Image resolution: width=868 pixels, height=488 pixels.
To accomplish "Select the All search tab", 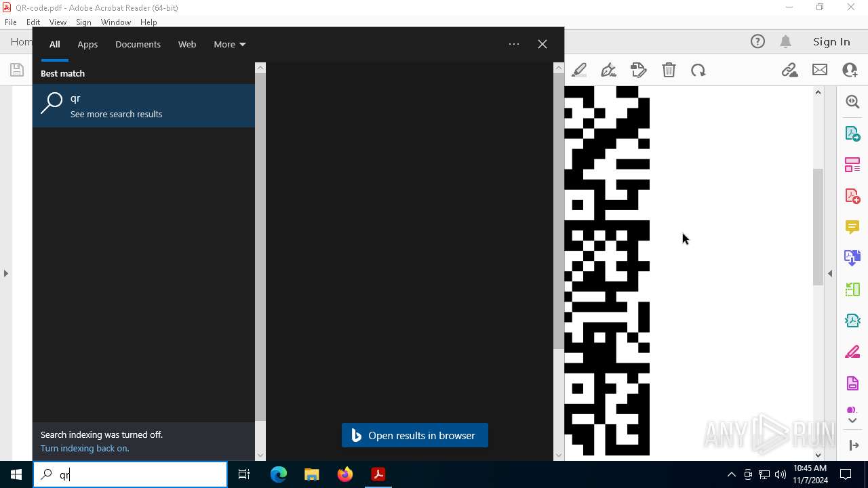I will click(x=55, y=44).
